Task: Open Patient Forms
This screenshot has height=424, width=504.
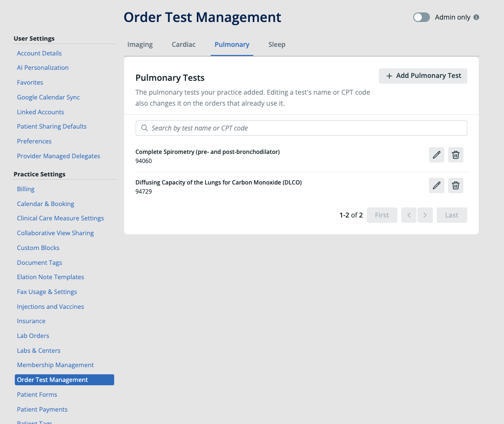Action: click(x=37, y=394)
